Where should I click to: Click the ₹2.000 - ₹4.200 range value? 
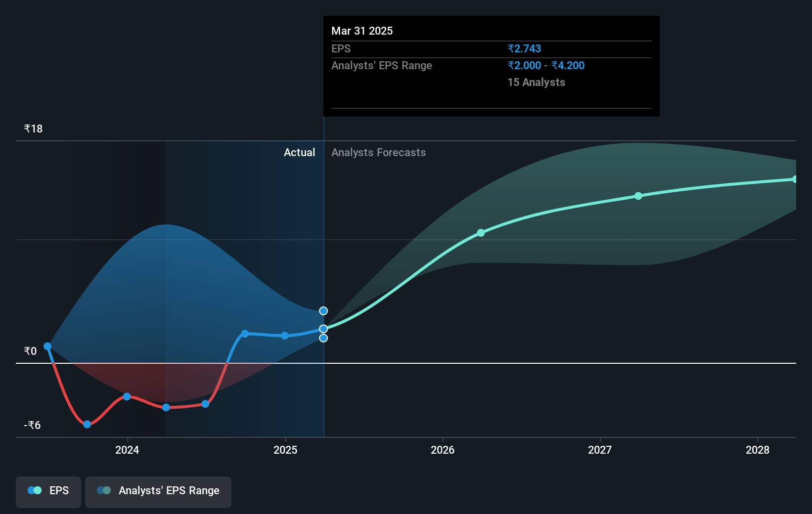pos(546,65)
